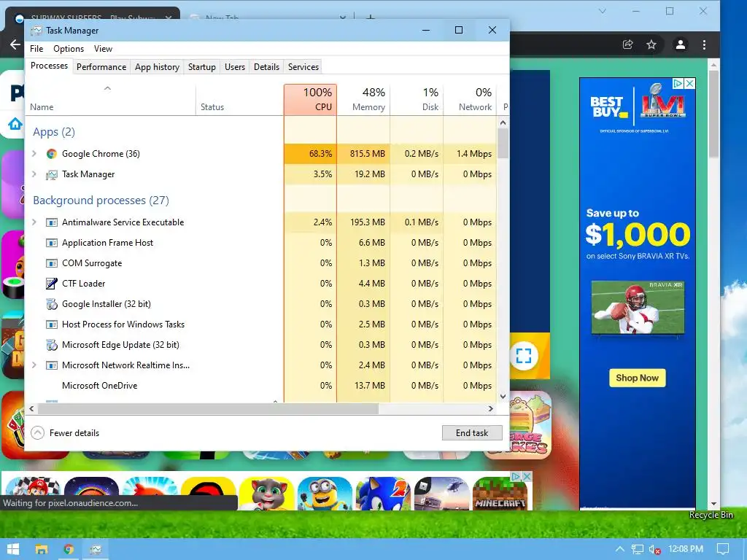Click the Microsoft Edge Update icon
This screenshot has width=747, height=560.
coord(52,345)
